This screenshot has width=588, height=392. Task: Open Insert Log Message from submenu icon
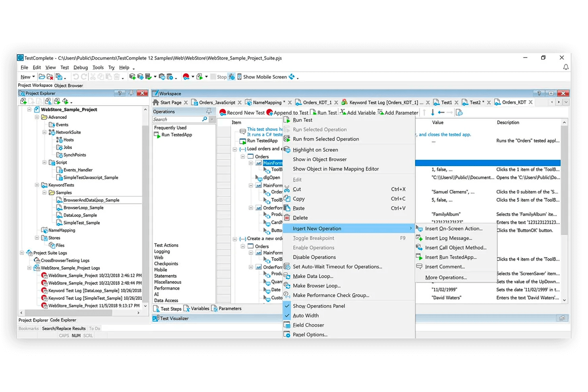(x=419, y=238)
